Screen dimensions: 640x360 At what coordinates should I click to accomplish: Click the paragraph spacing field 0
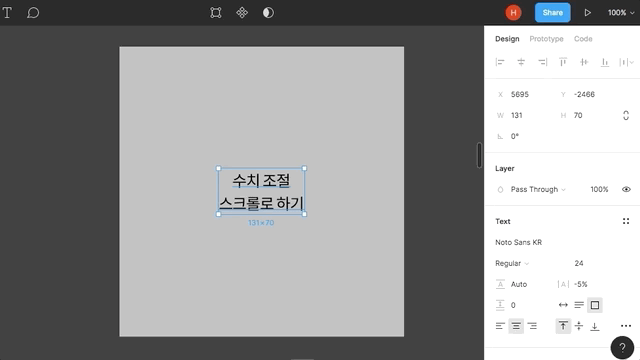[x=513, y=305]
